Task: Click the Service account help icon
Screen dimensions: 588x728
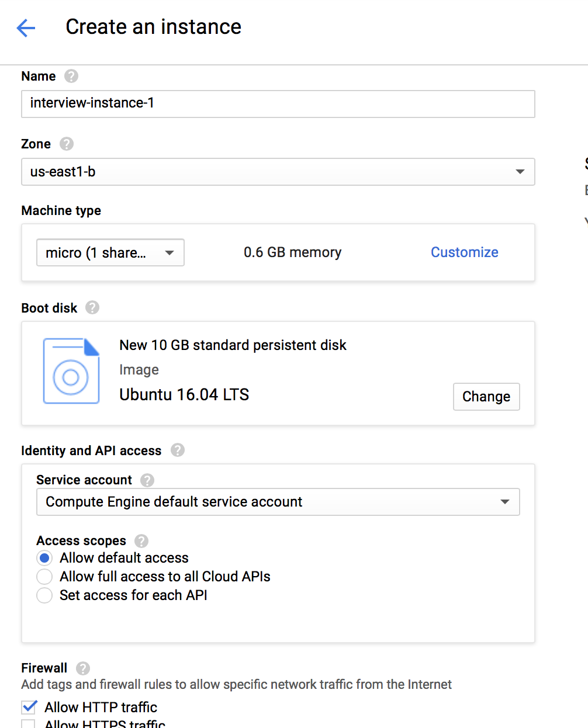Action: (147, 480)
